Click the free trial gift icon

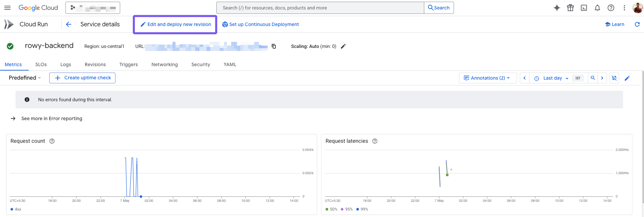pos(570,8)
